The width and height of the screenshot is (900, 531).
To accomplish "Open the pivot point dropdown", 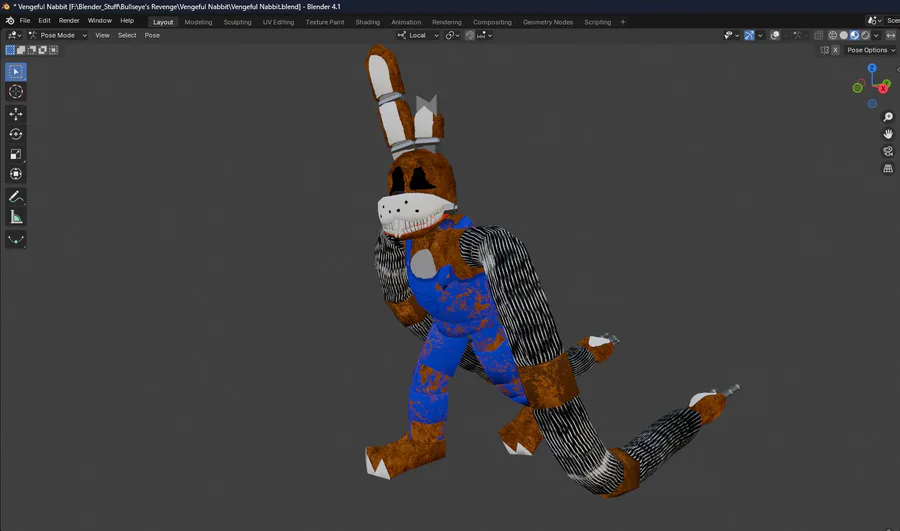I will tap(452, 36).
